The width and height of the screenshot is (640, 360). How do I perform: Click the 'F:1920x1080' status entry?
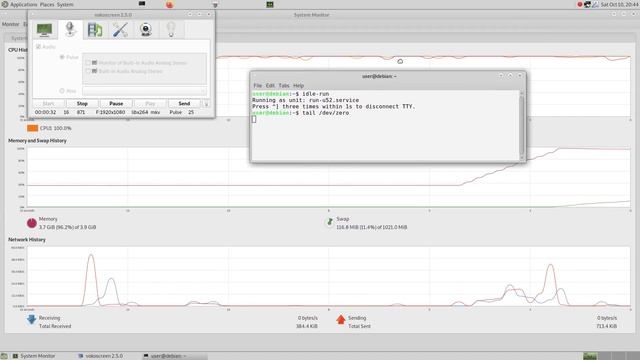tap(110, 112)
